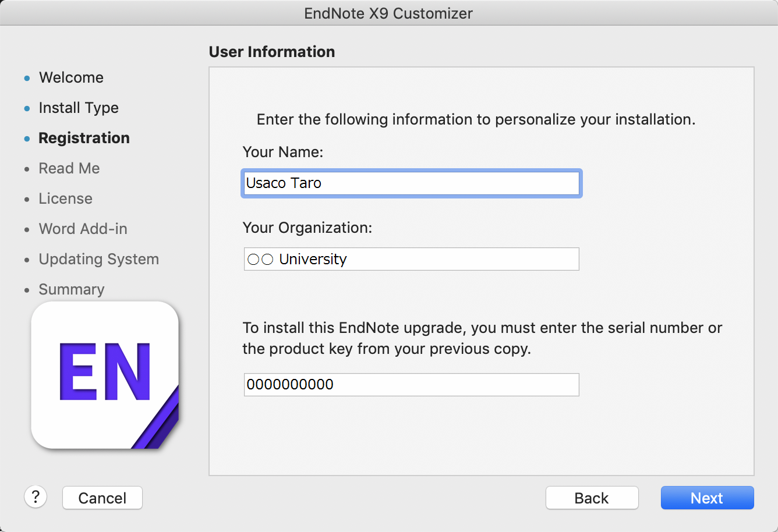Focus the Your Organization field

411,259
